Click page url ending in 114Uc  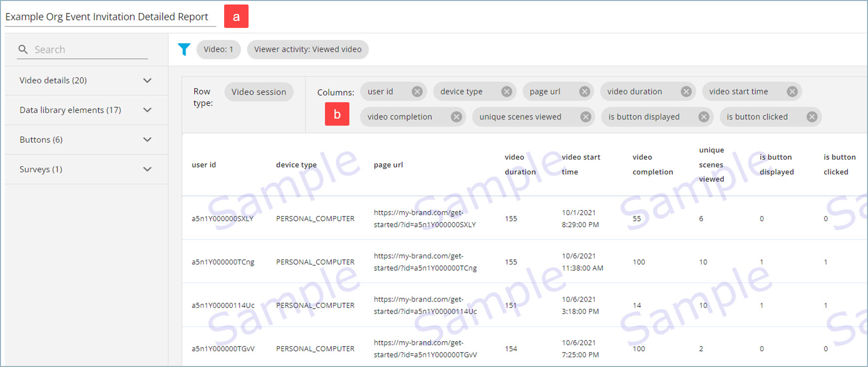click(425, 305)
